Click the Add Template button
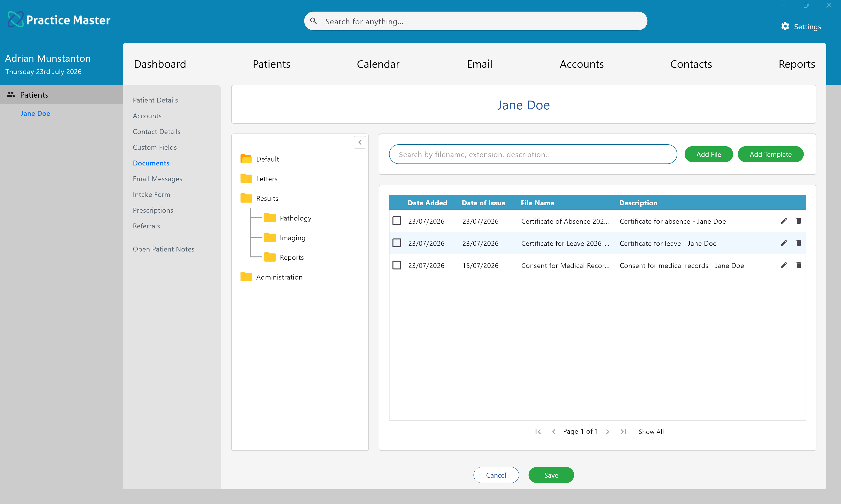Image resolution: width=841 pixels, height=504 pixels. [770, 154]
